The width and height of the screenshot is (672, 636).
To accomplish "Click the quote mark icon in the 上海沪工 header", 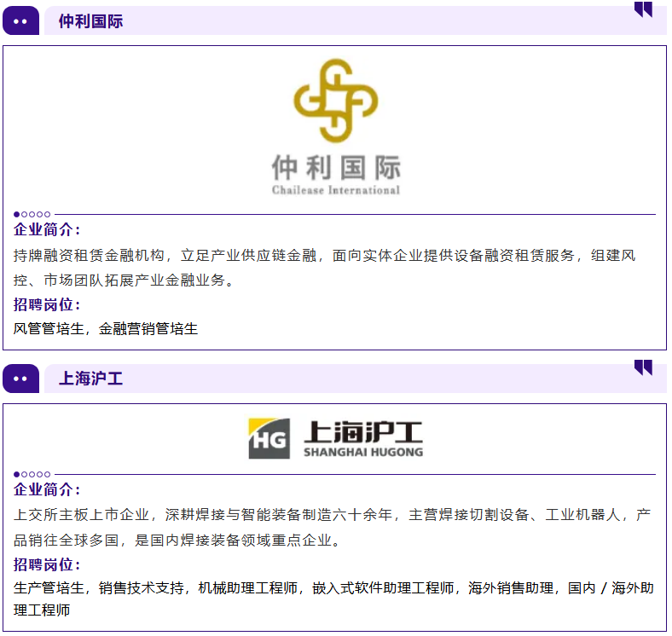I will [x=643, y=367].
